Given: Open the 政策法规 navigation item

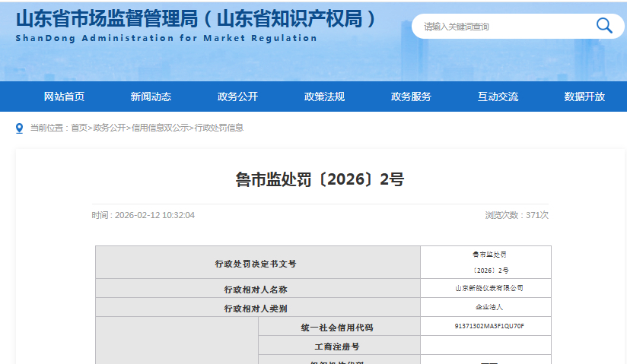Looking at the screenshot, I should (x=324, y=97).
